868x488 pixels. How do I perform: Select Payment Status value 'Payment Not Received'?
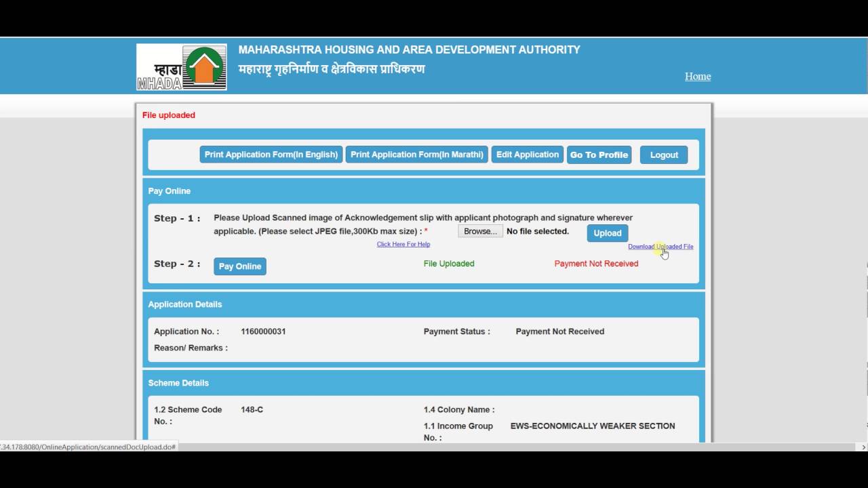[560, 331]
